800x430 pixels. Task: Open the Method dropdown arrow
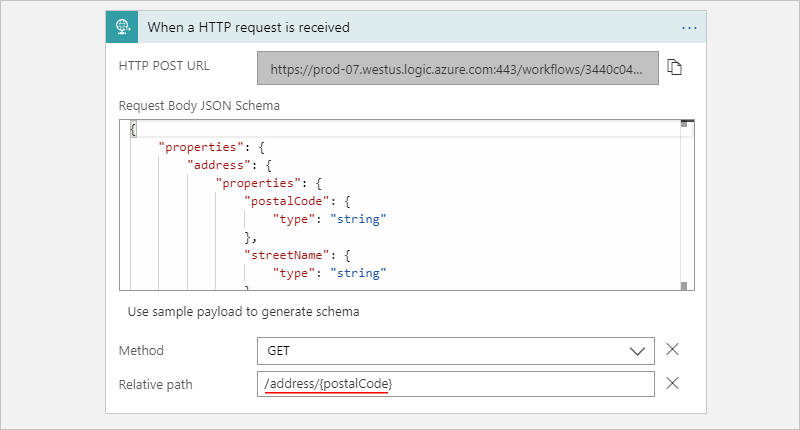click(637, 351)
